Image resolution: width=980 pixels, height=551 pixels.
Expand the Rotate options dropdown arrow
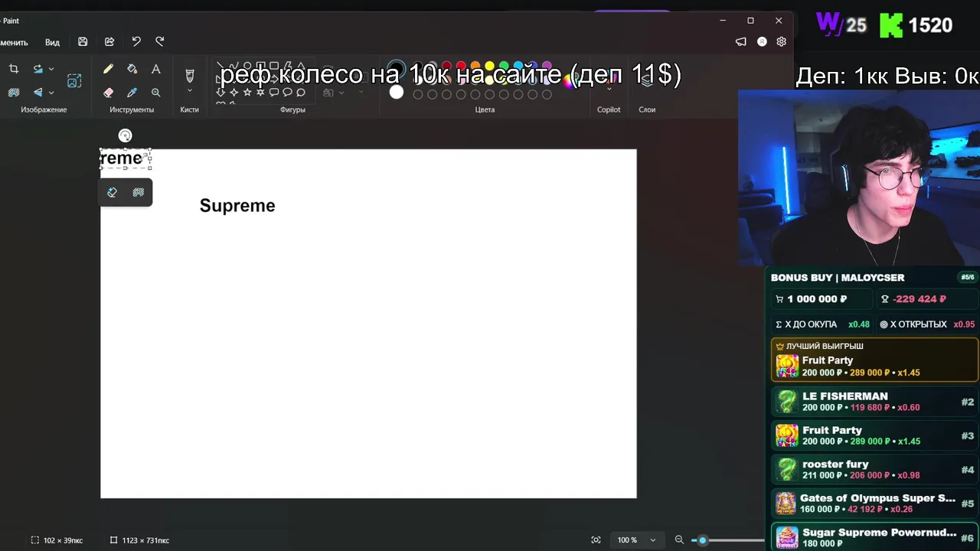click(x=51, y=69)
